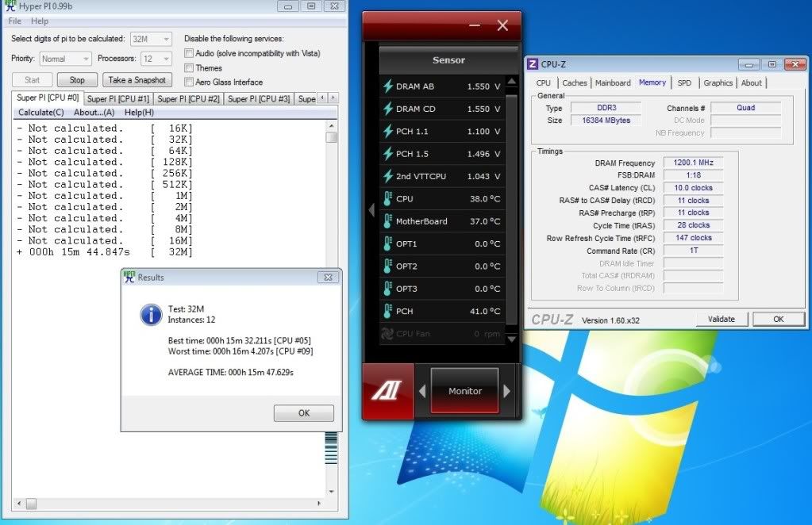Click Validate button in CPU-Z
This screenshot has height=525, width=812.
coord(721,319)
